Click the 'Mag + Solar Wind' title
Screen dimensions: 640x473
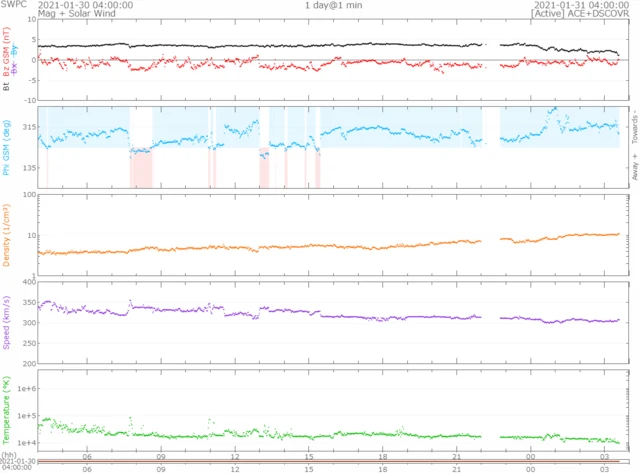77,13
